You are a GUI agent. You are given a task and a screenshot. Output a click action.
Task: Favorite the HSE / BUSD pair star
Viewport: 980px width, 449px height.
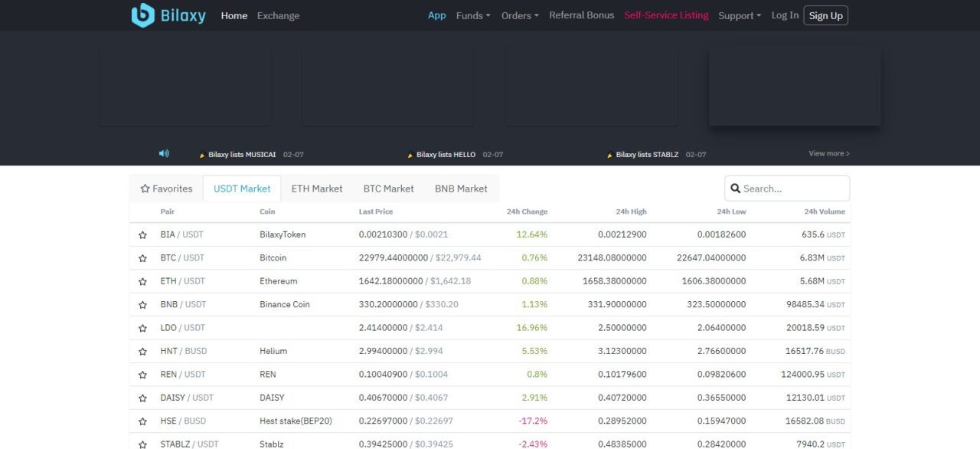[142, 421]
